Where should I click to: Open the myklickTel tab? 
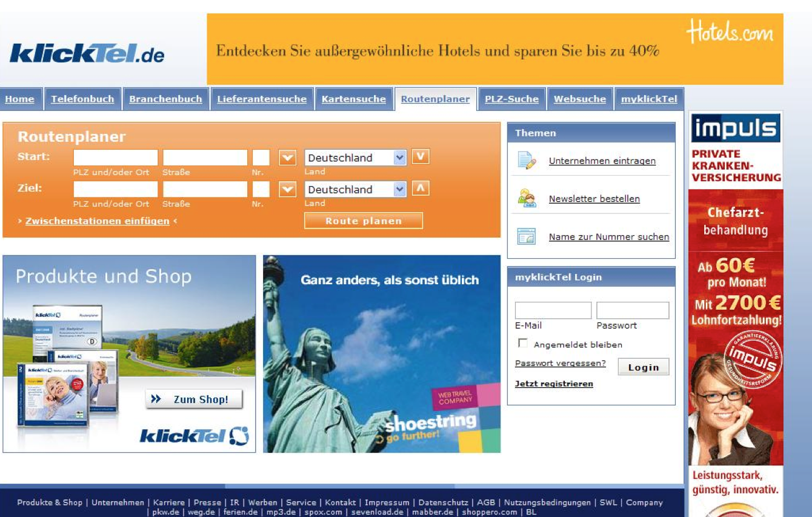pos(649,99)
